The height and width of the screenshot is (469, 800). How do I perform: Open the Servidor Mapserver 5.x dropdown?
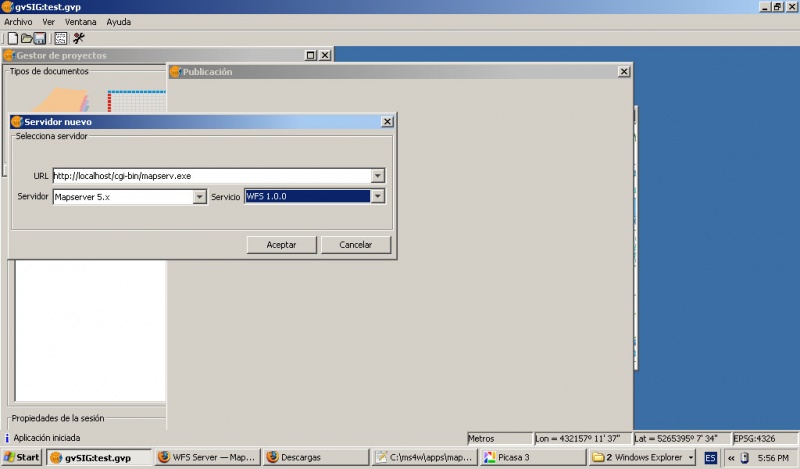coord(198,197)
